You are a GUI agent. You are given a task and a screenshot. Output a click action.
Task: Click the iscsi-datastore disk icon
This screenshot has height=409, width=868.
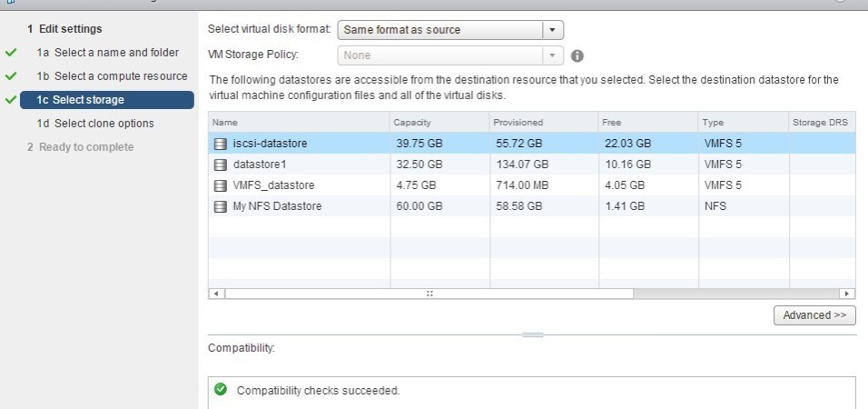point(221,144)
